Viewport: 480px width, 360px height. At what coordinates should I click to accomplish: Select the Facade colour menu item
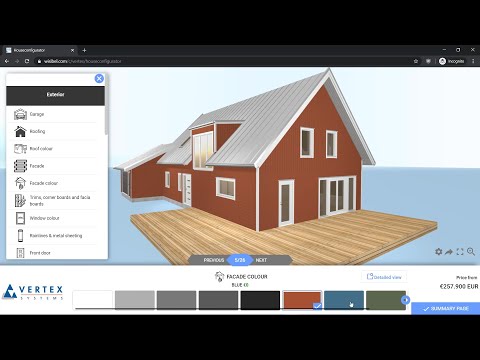click(x=52, y=183)
